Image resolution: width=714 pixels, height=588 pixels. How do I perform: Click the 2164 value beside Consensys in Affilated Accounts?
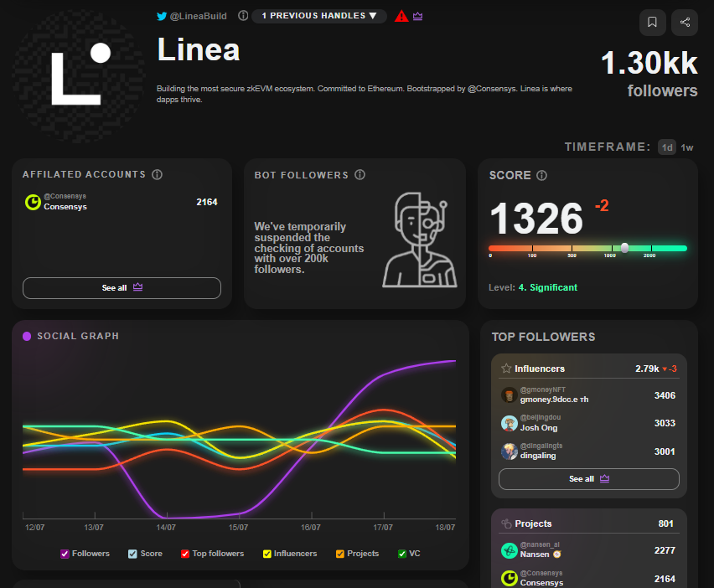pyautogui.click(x=207, y=202)
